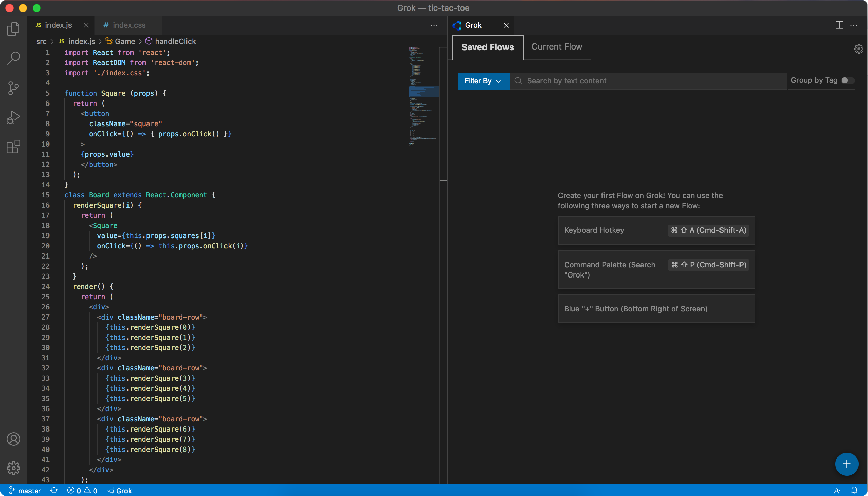
Task: Click 'render() {' code line
Action: [93, 286]
